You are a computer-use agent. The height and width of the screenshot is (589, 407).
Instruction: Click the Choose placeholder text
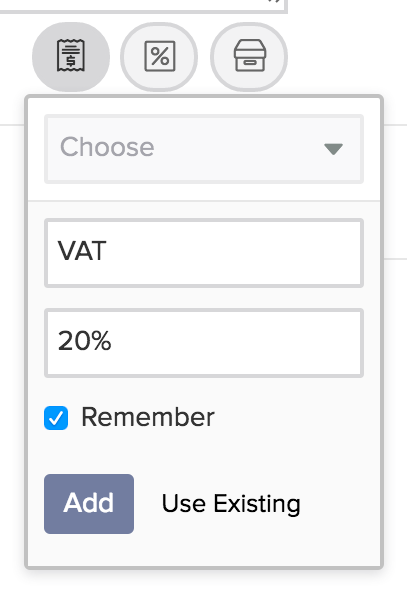(107, 147)
